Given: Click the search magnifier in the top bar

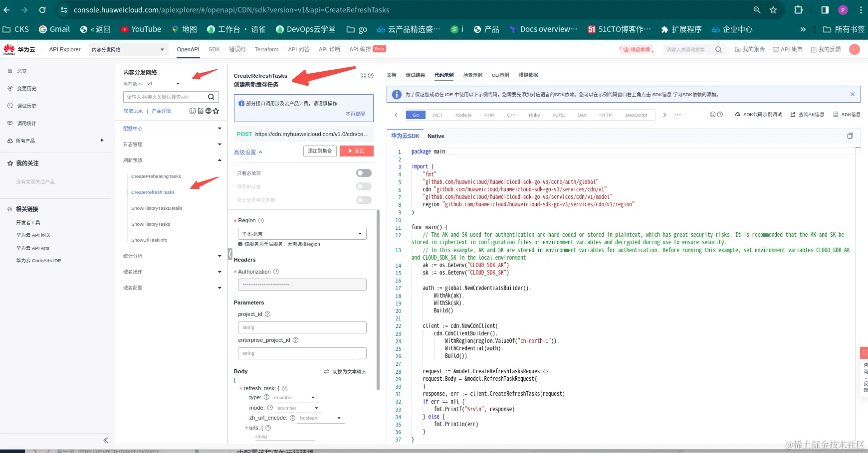Looking at the screenshot, I should pyautogui.click(x=718, y=49).
